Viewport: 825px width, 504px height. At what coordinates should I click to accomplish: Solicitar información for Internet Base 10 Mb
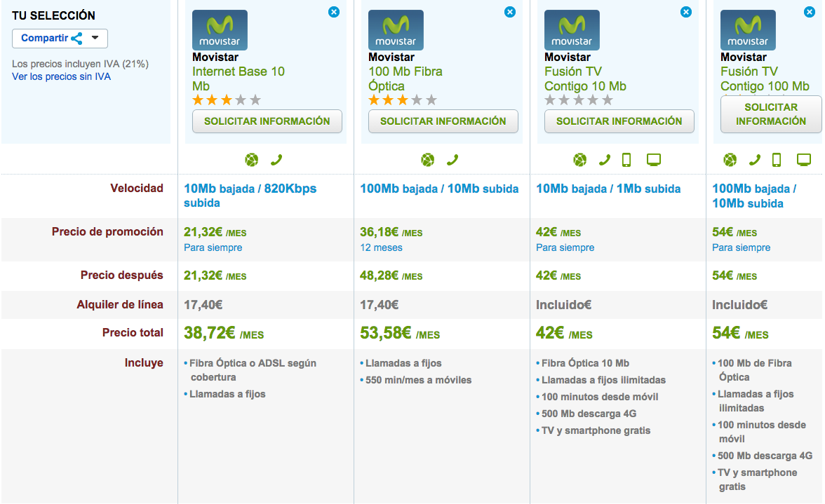pos(267,121)
